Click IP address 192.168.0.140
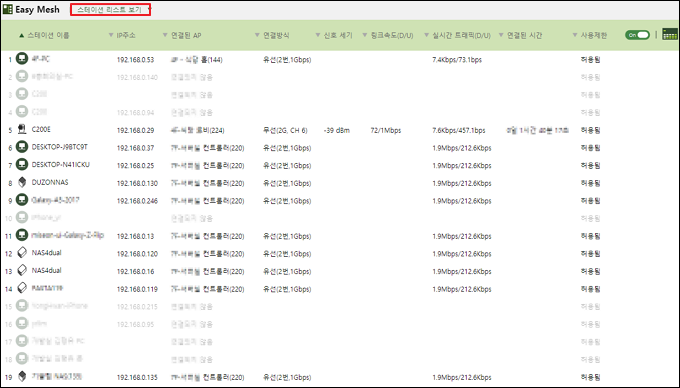The width and height of the screenshot is (680, 388). (x=137, y=78)
